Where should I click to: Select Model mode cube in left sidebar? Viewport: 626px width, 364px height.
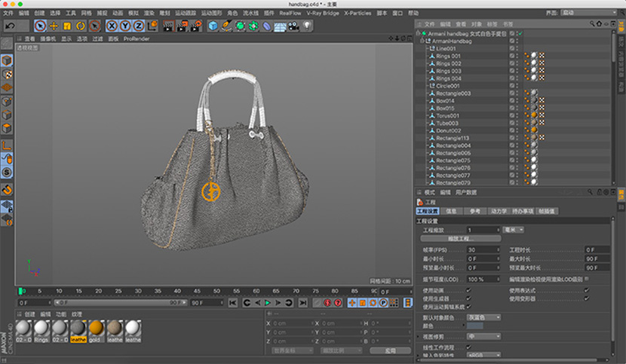(7, 60)
